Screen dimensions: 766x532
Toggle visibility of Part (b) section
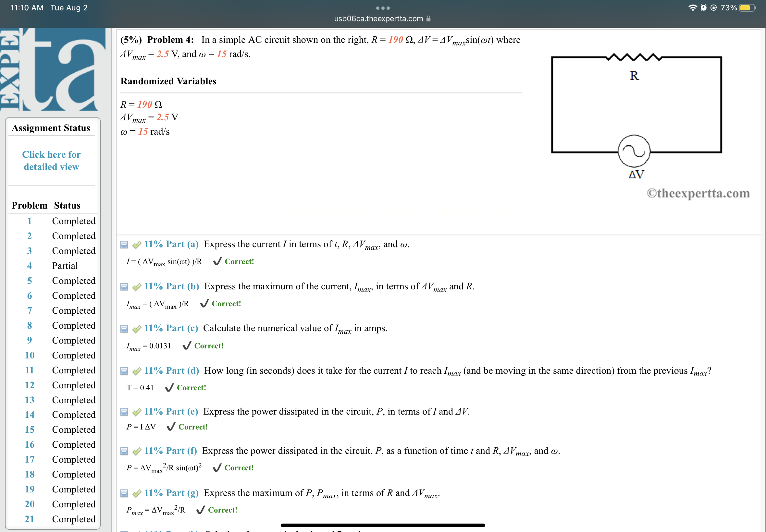click(124, 286)
